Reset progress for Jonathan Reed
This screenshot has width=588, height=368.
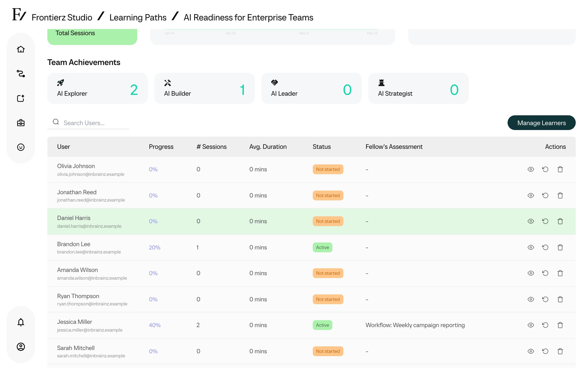tap(545, 195)
